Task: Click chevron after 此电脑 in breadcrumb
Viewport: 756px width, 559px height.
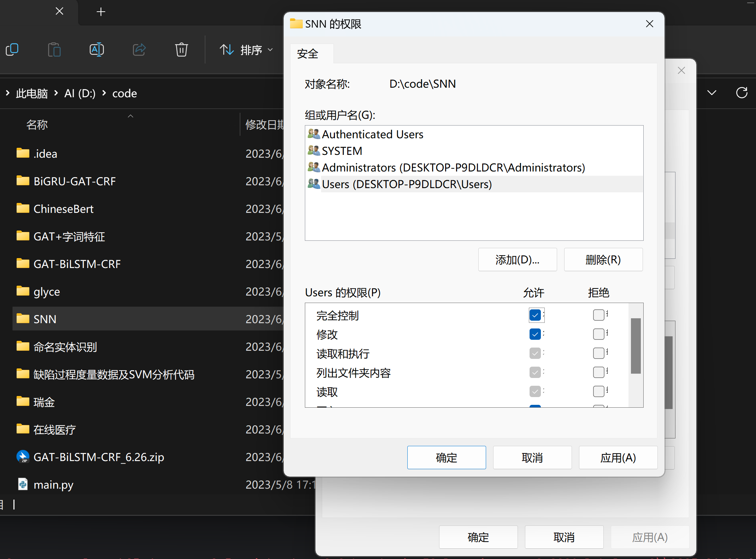Action: [56, 93]
